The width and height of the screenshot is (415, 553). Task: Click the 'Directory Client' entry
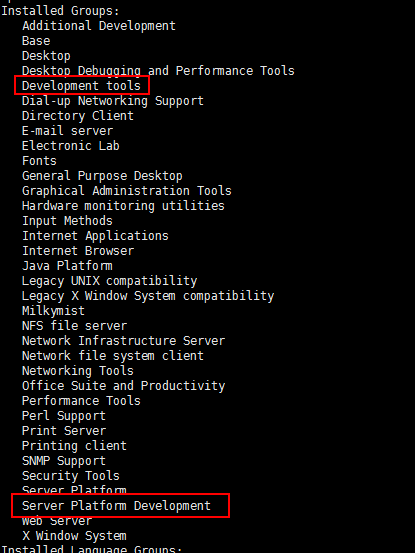click(78, 116)
